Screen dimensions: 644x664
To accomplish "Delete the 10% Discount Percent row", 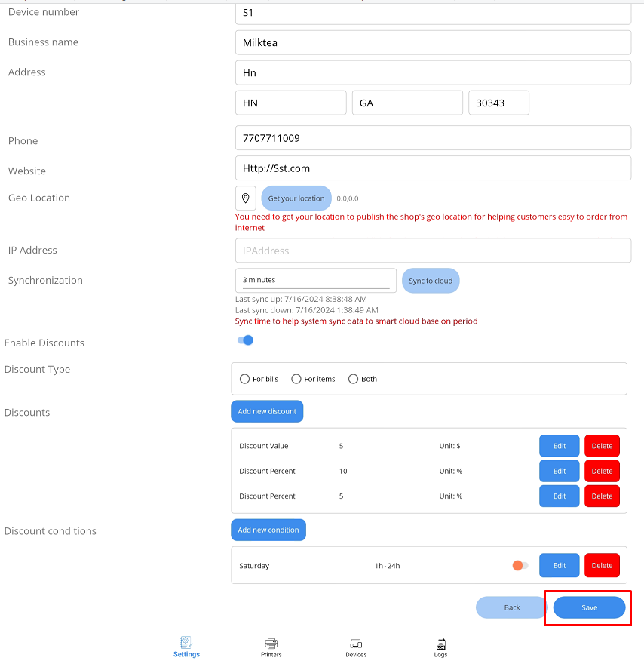I will (602, 471).
